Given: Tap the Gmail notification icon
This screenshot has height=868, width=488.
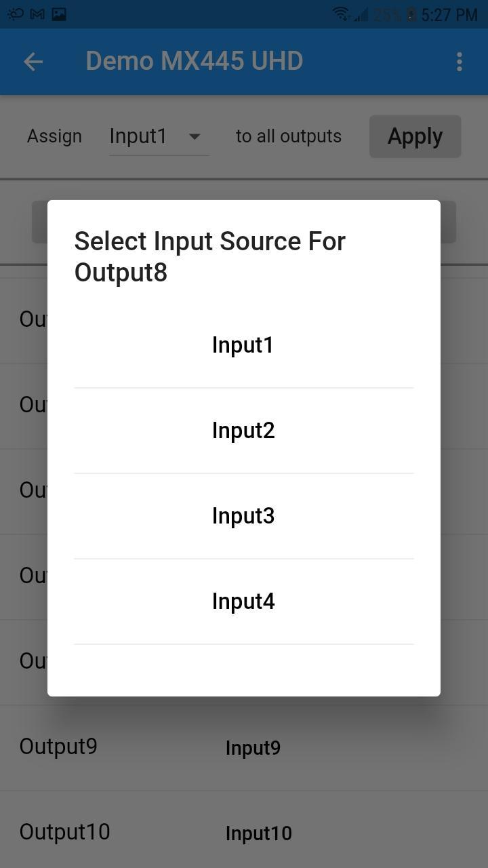Looking at the screenshot, I should tap(37, 14).
